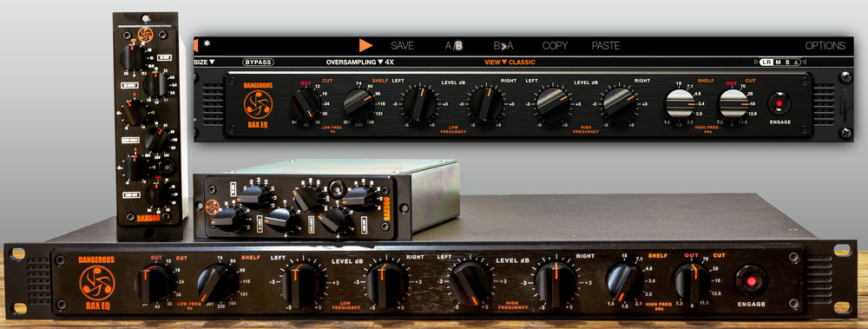Toggle the A/B comparison state

tap(453, 45)
